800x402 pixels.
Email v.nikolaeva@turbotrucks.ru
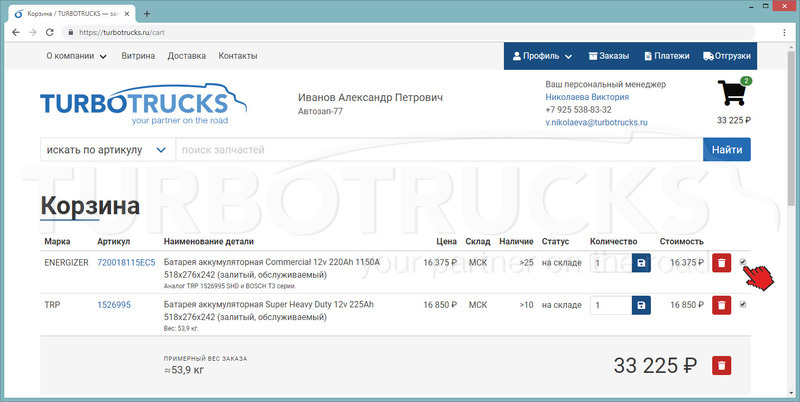596,122
